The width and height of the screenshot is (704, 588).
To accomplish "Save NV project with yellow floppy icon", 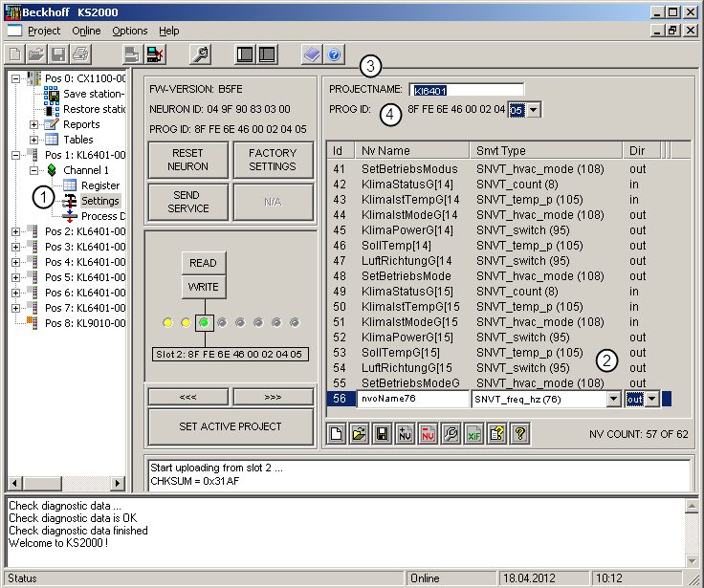I will (x=383, y=434).
